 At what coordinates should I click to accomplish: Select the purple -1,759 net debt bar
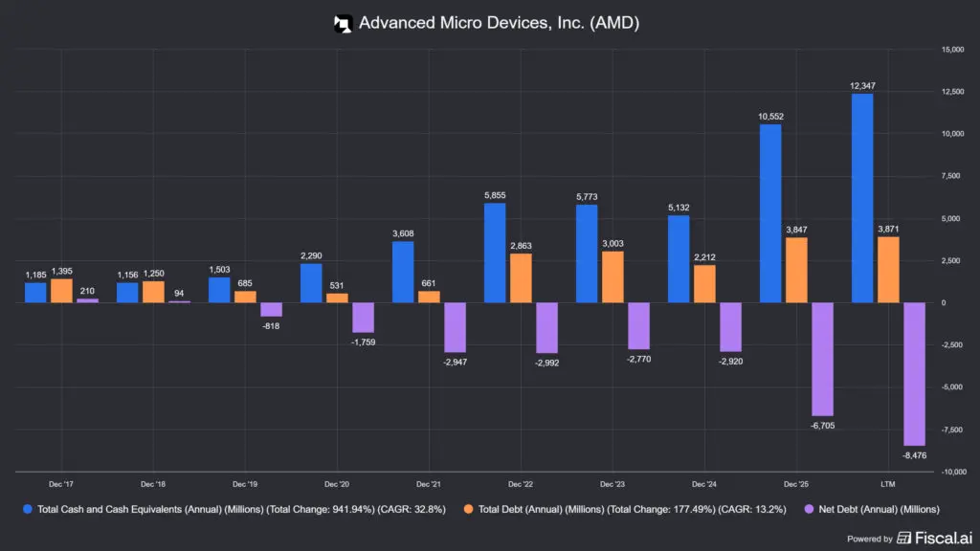363,318
